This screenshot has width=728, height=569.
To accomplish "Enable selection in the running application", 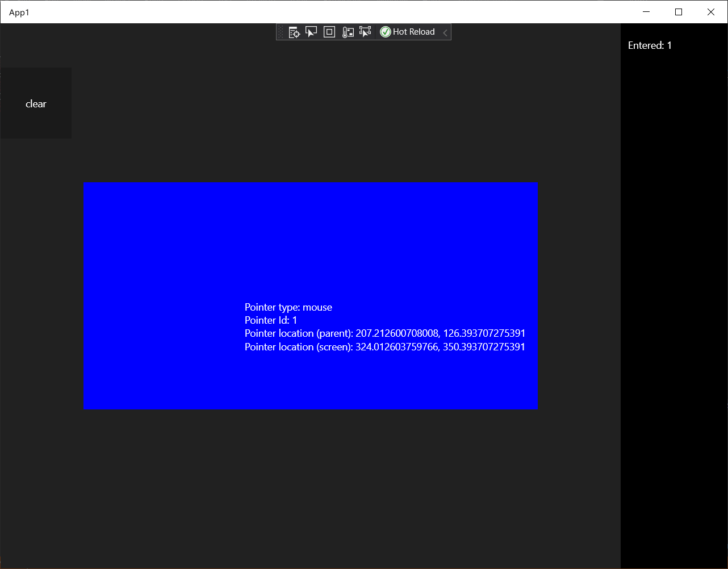I will coord(365,32).
